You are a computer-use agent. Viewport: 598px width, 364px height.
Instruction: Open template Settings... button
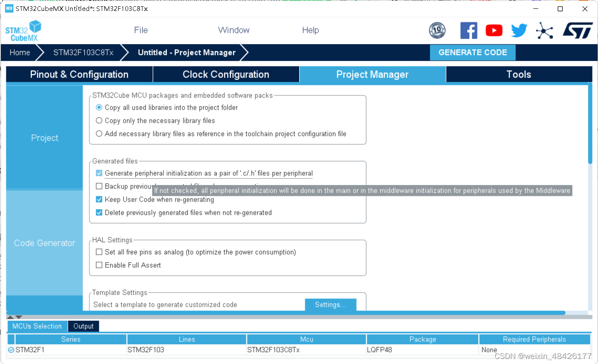tap(330, 305)
